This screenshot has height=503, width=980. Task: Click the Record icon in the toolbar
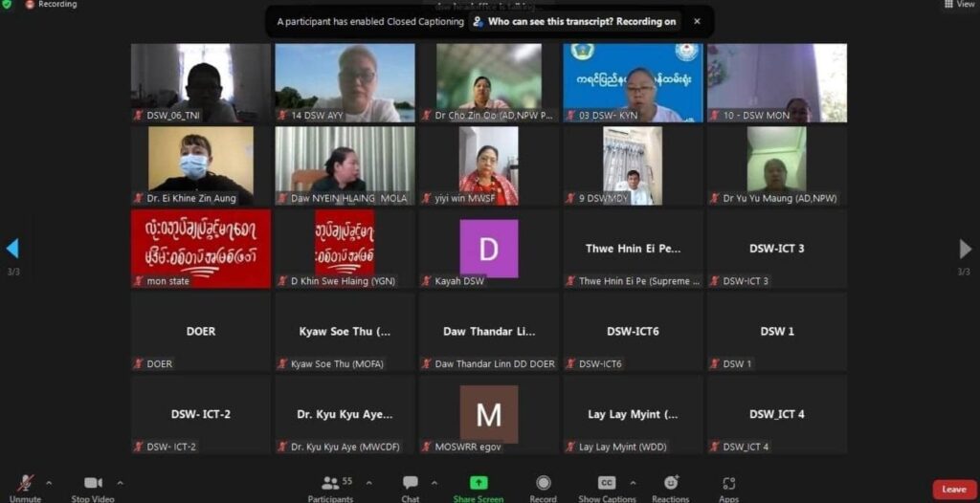point(544,482)
